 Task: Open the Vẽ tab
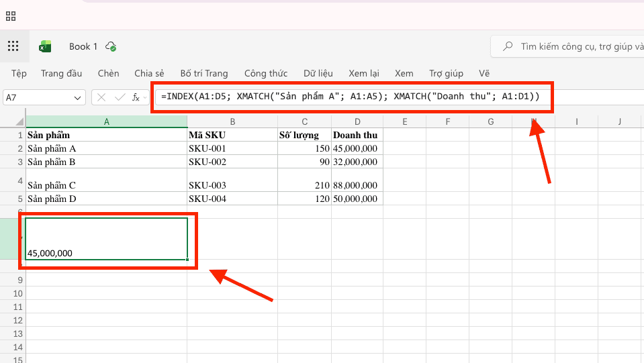pos(484,73)
